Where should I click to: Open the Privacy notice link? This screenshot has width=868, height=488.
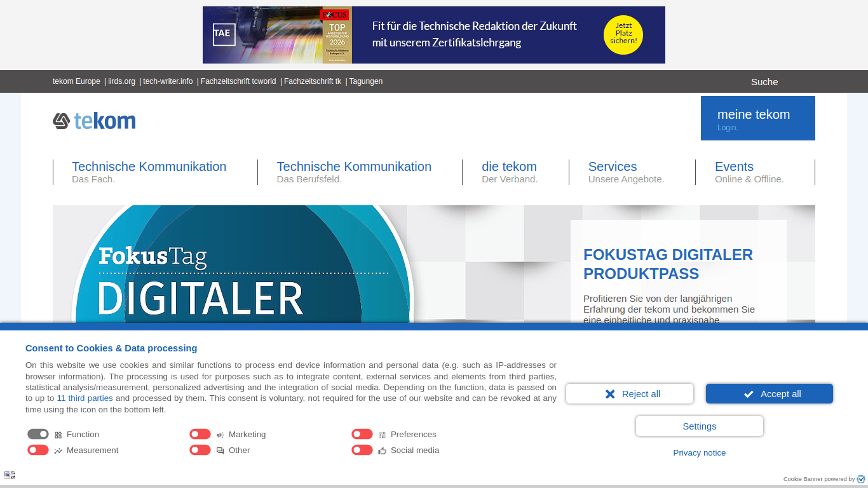[x=700, y=453]
